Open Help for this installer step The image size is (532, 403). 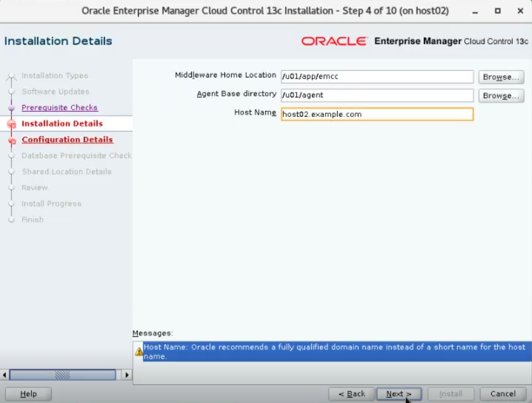pyautogui.click(x=29, y=394)
